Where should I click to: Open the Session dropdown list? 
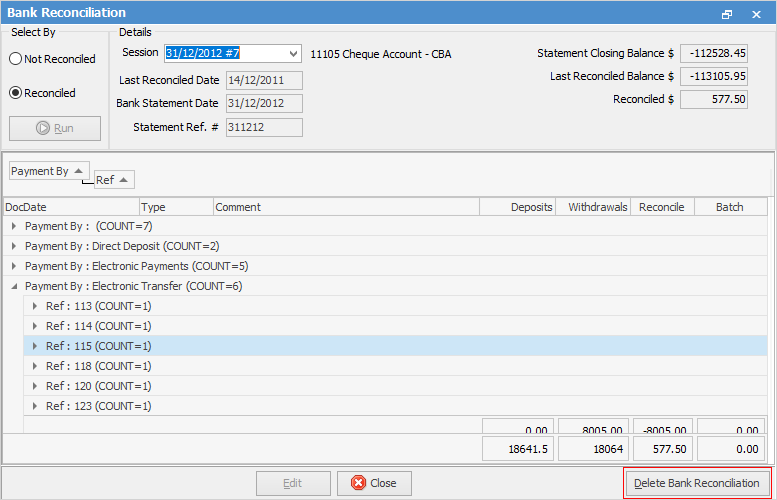(292, 53)
